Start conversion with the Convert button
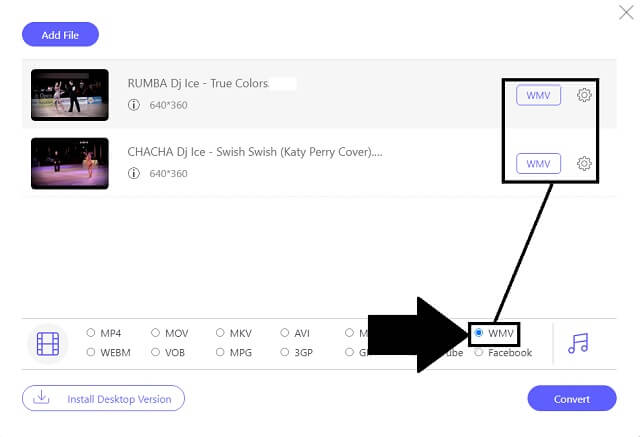This screenshot has width=640, height=437. click(x=572, y=399)
